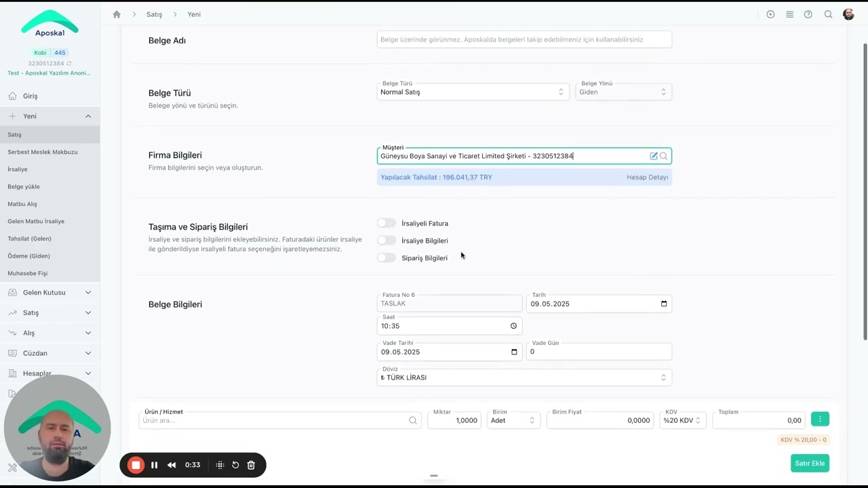
Task: Click the recorder grid dots icon
Action: [220, 465]
